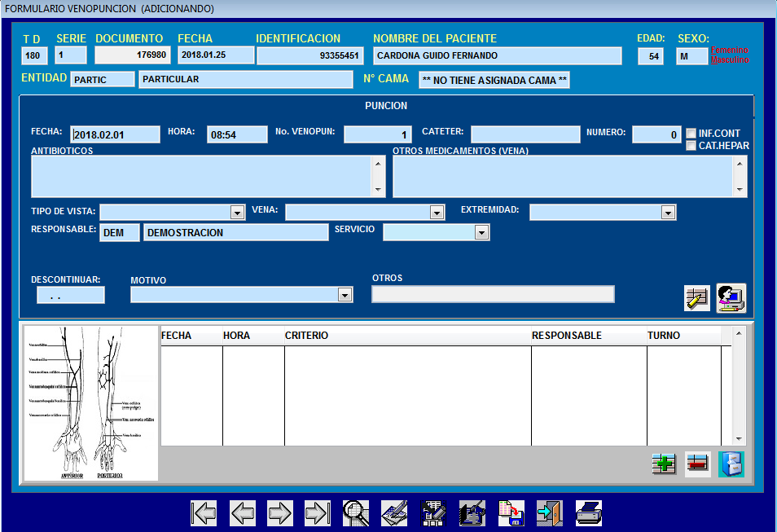Click the puncion FECHA field showing 2018.02.01
The height and width of the screenshot is (532, 777).
tap(115, 134)
